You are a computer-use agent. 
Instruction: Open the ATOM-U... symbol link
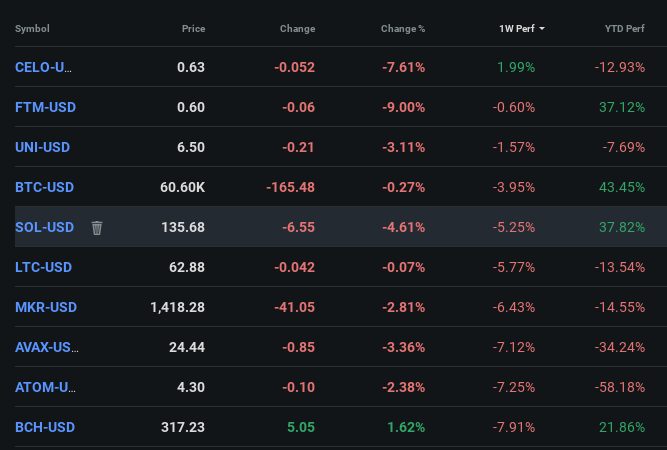(x=46, y=387)
